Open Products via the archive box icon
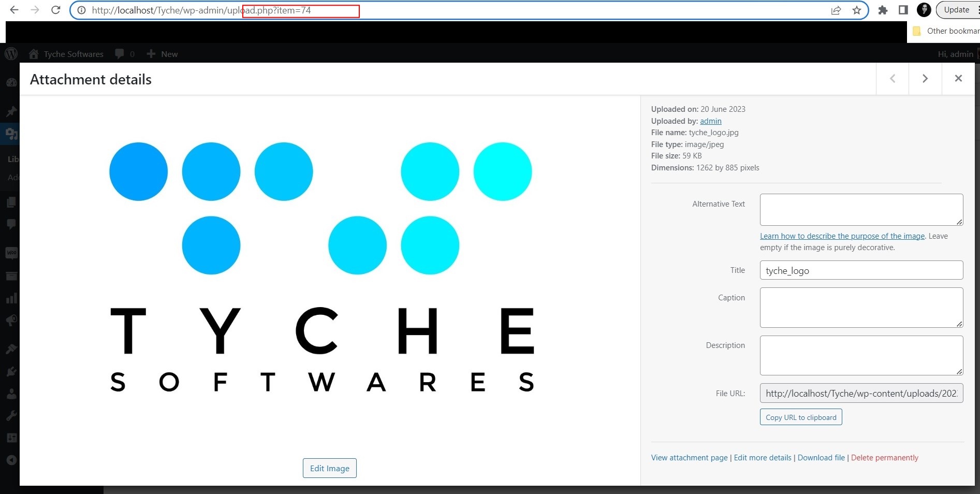Screen dimensions: 980x494 pyautogui.click(x=11, y=276)
